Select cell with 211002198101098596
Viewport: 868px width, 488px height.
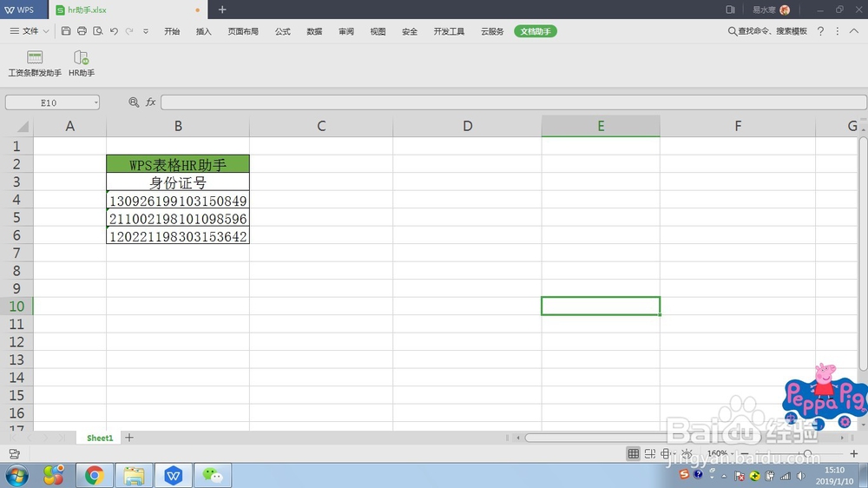[x=178, y=218]
